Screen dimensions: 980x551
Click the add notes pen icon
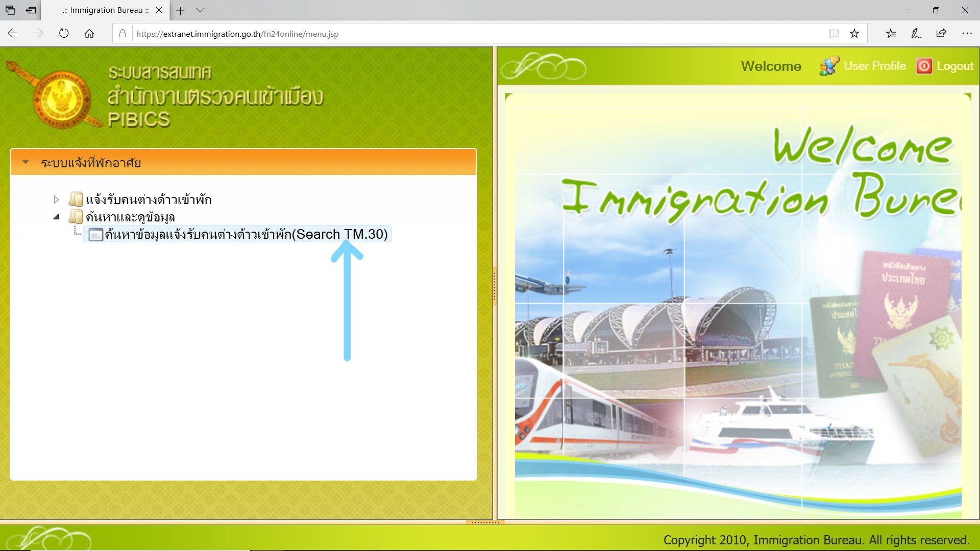(916, 34)
